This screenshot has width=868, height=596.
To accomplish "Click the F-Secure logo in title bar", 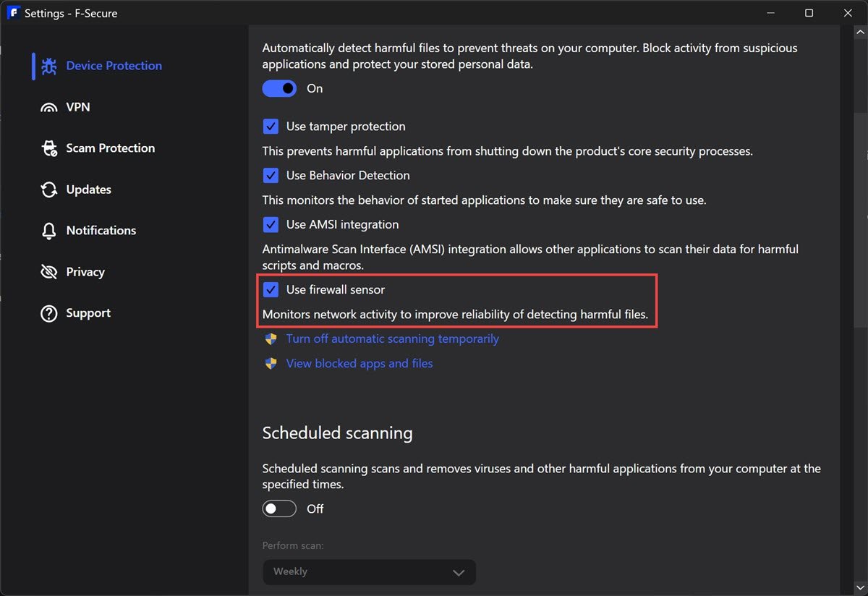I will tap(13, 12).
